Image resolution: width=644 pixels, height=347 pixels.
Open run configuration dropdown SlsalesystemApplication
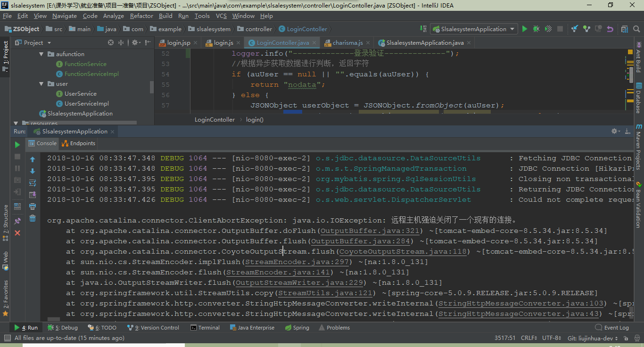pos(474,29)
